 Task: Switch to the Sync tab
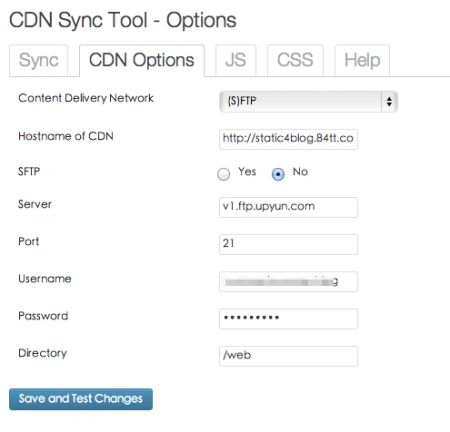pos(39,60)
